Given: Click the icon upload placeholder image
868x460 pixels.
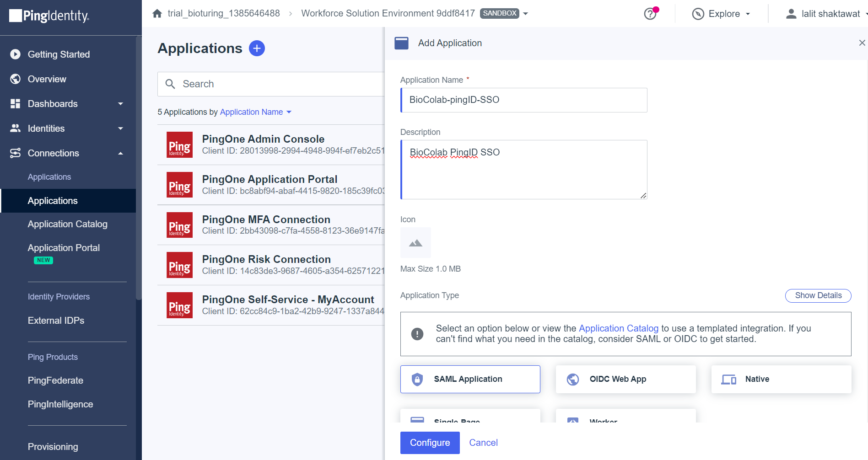Looking at the screenshot, I should coord(415,243).
